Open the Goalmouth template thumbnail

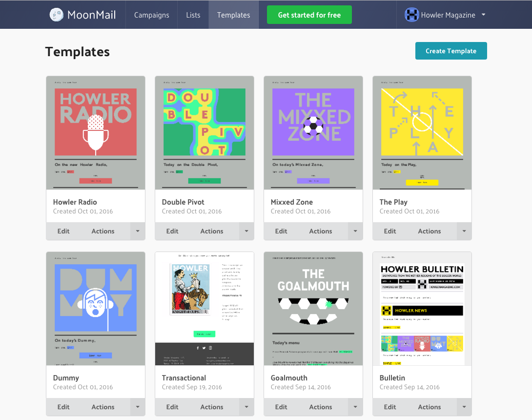(x=313, y=309)
